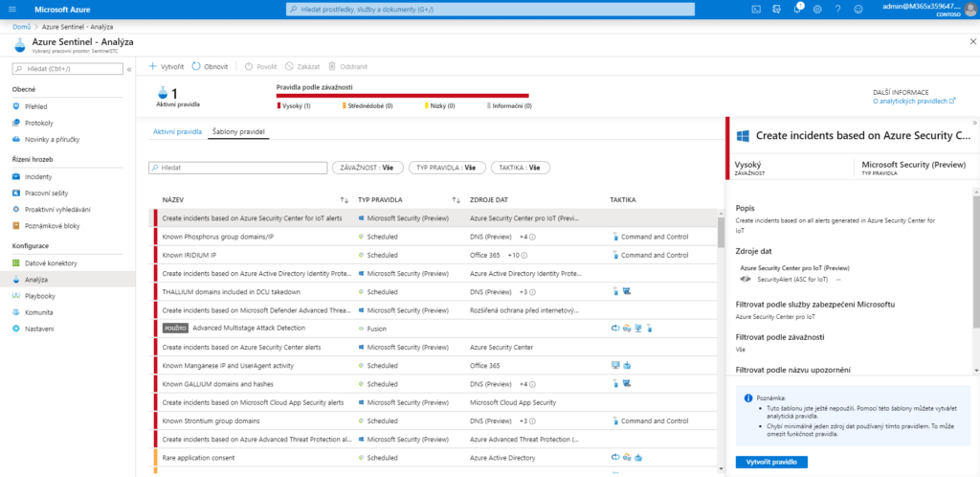Open Cloud Shell from the top bar
Image resolution: width=980 pixels, height=477 pixels.
coord(755,9)
